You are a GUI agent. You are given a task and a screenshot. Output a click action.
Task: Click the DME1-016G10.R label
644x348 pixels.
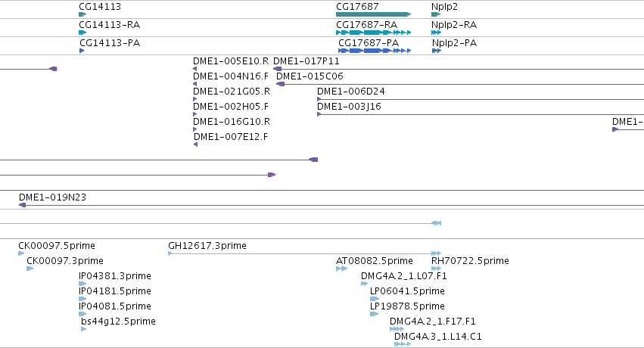coord(232,122)
